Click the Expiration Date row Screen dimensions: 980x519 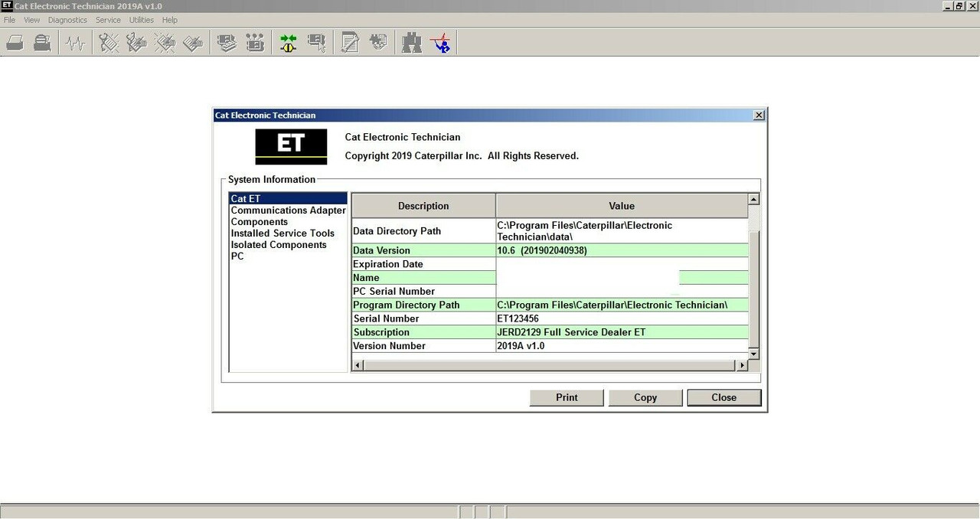[550, 264]
